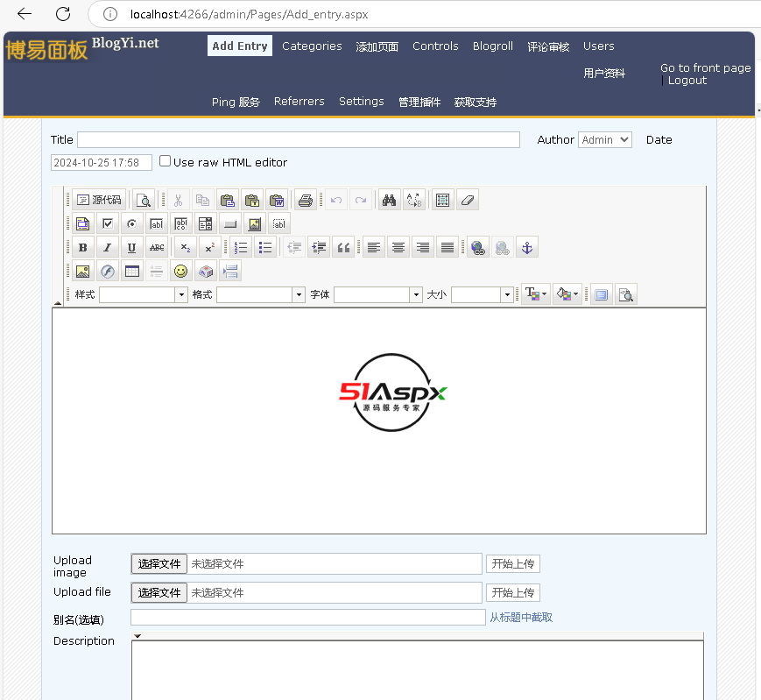Click the Find binoculars icon

click(389, 200)
